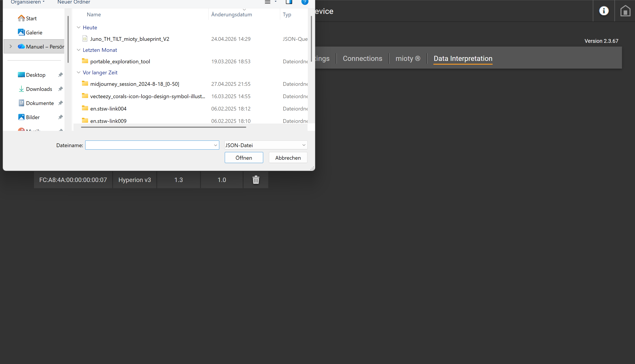This screenshot has width=635, height=364.
Task: Click the OneDrive cloud icon for Manuel
Action: point(21,47)
